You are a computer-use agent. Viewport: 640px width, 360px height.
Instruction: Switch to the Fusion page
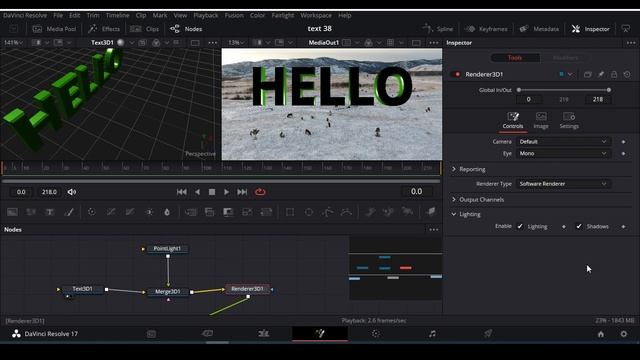point(320,334)
